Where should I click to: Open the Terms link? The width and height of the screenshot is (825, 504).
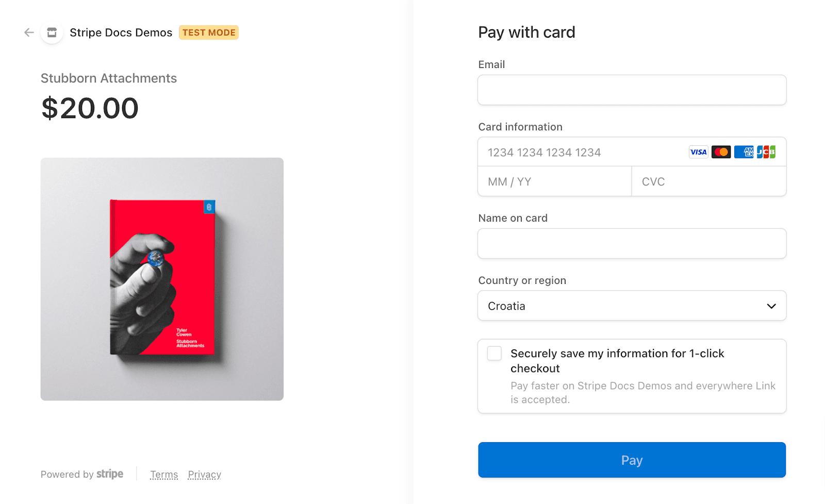pos(164,475)
